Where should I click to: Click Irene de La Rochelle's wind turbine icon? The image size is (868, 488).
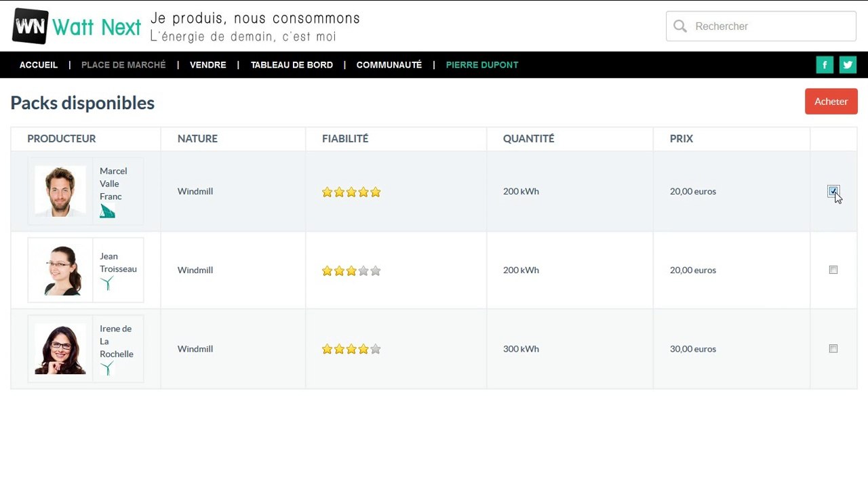click(107, 369)
